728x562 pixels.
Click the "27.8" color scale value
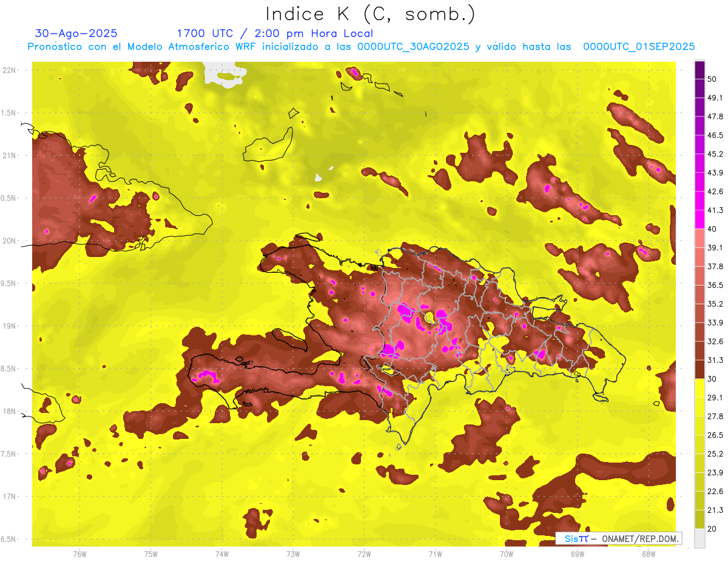pos(715,416)
